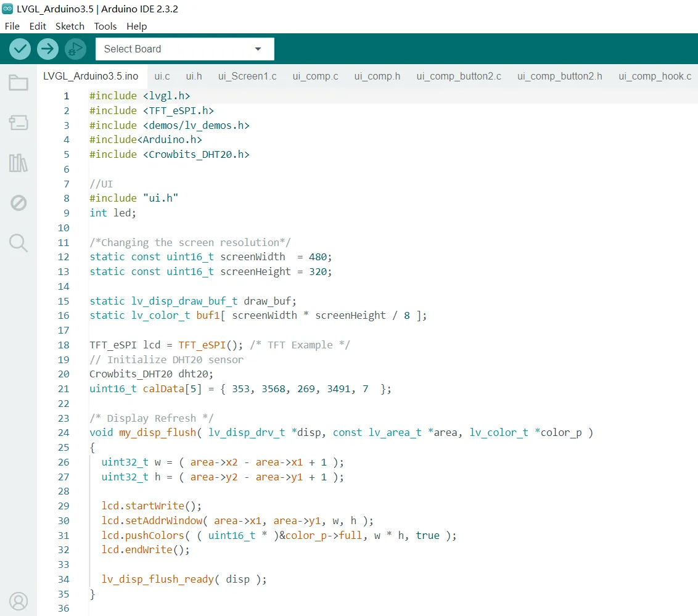
Task: Open the Tools menu
Action: point(105,26)
